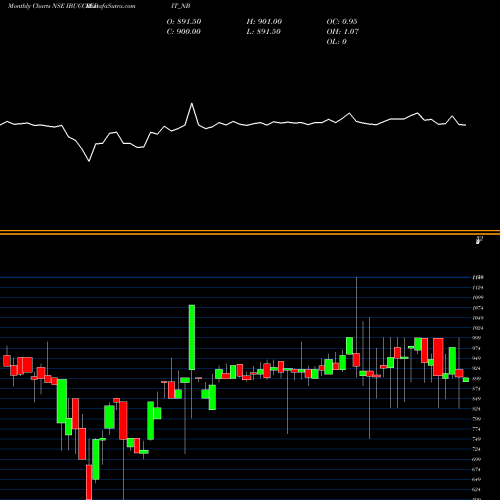500x500 pixels.
Task: Click the 674 price axis label
Action: click(477, 469)
